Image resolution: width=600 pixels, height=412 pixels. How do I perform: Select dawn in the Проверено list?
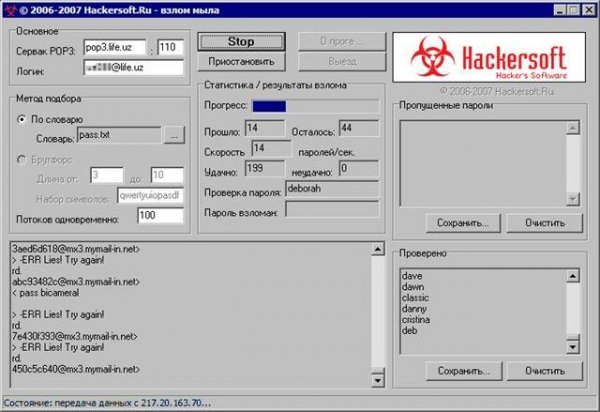coord(413,287)
